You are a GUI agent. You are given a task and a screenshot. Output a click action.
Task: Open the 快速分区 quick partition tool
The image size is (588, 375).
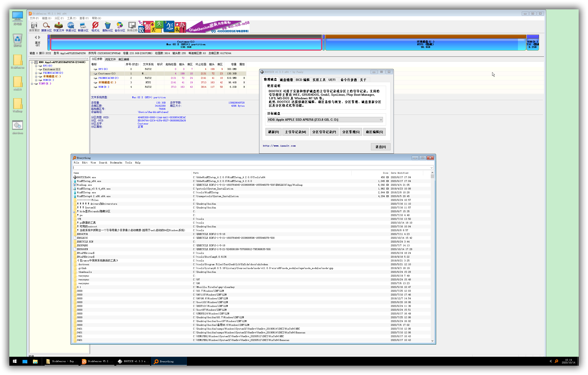[x=71, y=27]
